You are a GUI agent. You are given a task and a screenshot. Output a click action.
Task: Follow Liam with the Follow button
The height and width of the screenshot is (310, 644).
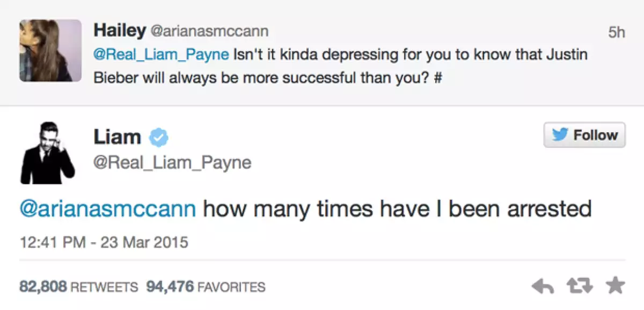584,135
